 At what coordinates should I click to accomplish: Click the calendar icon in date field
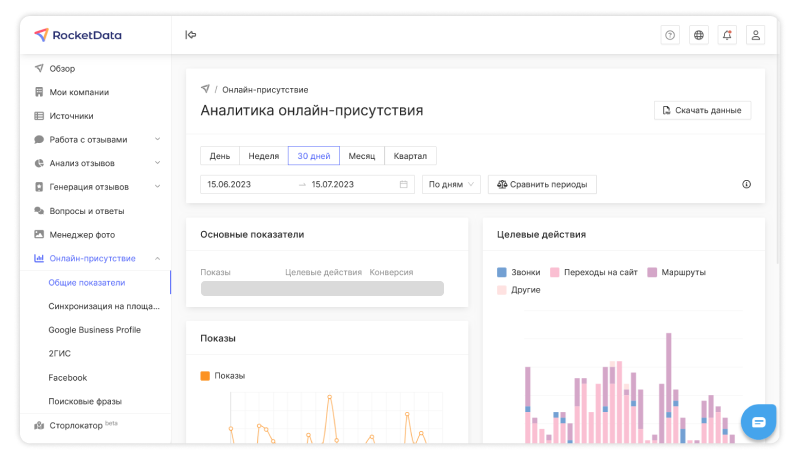coord(404,184)
